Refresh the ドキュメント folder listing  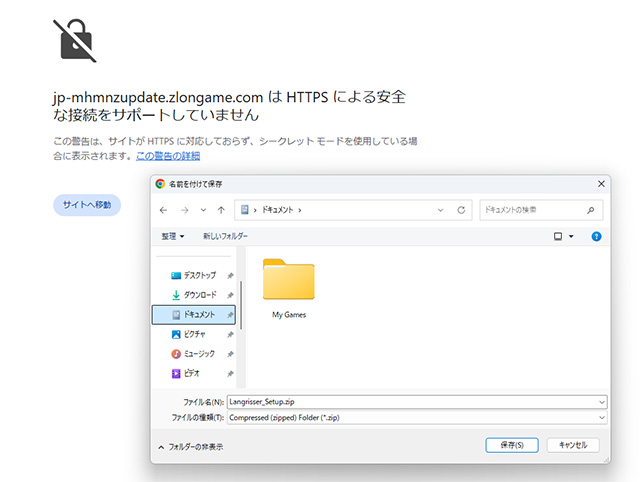click(461, 210)
